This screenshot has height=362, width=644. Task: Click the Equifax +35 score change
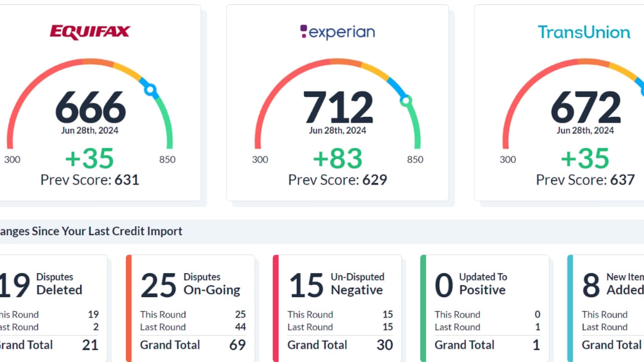pos(89,158)
